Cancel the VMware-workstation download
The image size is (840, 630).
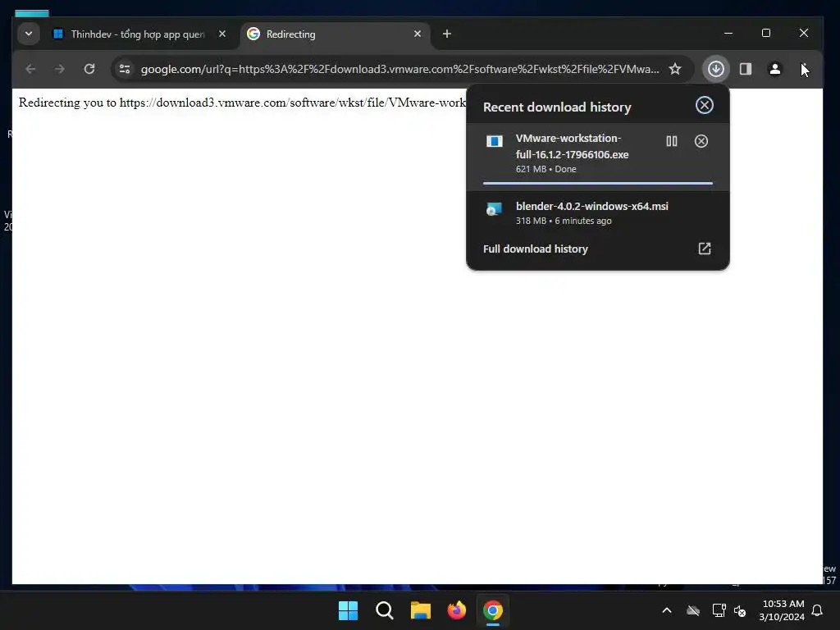coord(701,141)
